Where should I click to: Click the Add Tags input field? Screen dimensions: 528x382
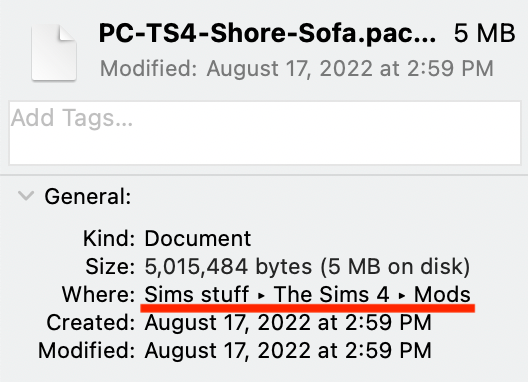click(x=265, y=133)
